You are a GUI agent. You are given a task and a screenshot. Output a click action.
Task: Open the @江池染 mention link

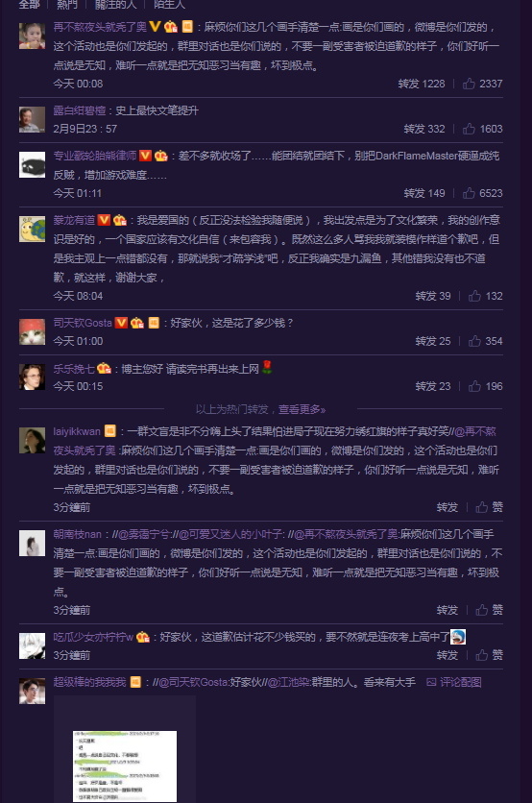289,682
